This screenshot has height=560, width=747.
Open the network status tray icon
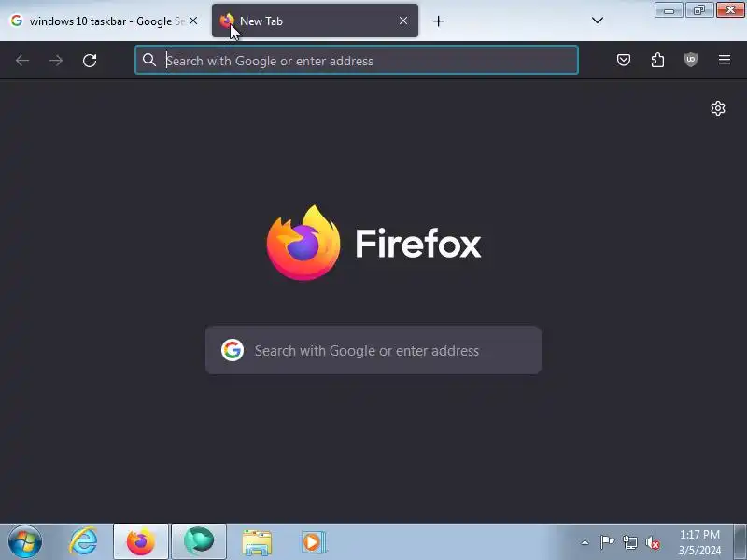(x=629, y=542)
